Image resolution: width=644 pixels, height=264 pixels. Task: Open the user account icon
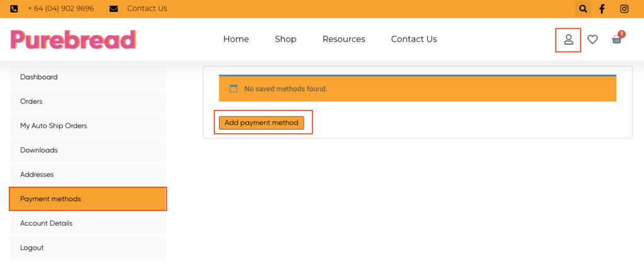(x=569, y=40)
